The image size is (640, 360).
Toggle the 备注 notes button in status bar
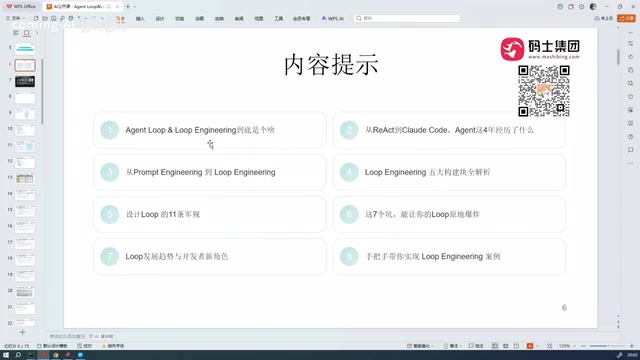pos(452,346)
